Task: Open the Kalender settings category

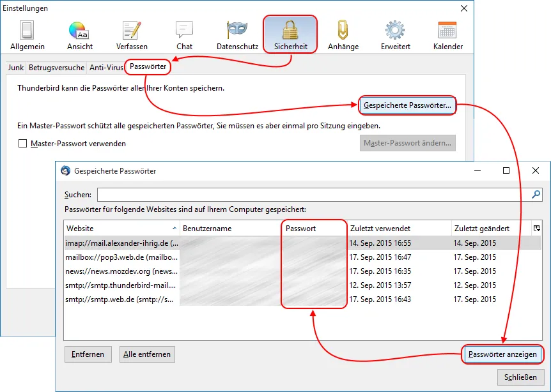Action: (x=447, y=35)
